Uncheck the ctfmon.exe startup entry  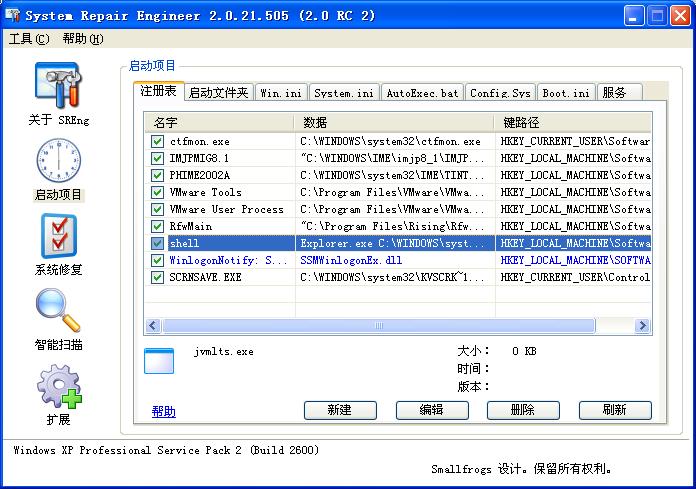click(157, 142)
